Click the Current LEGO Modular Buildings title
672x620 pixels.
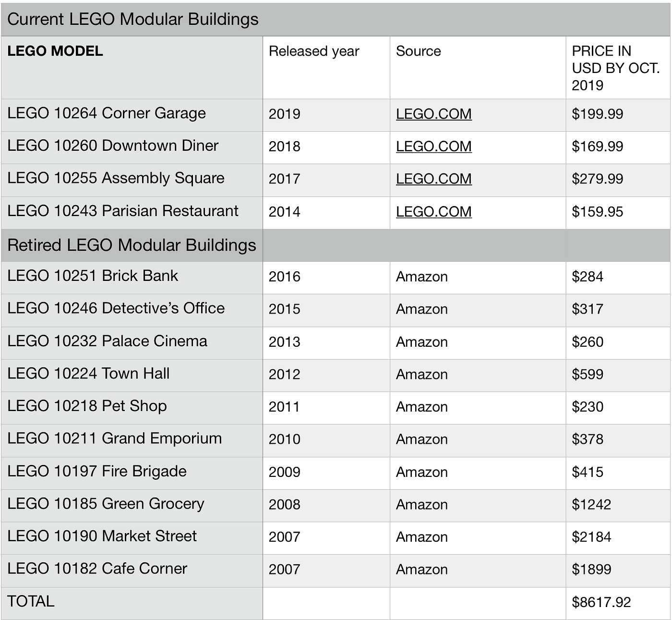133,19
